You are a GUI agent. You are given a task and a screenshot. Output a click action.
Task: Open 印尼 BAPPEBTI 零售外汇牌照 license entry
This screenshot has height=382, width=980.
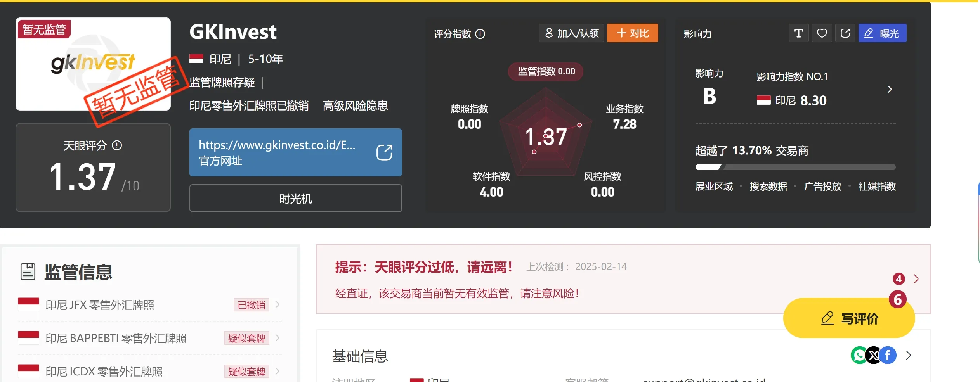point(150,338)
